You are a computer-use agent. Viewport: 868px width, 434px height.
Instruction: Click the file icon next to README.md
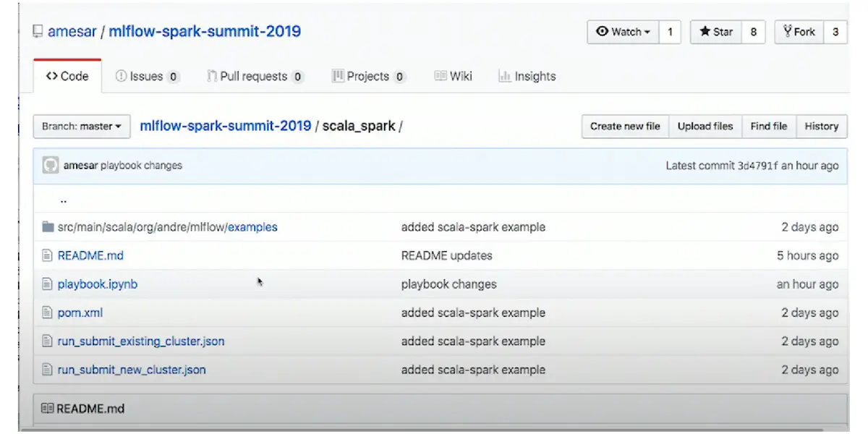pos(48,255)
